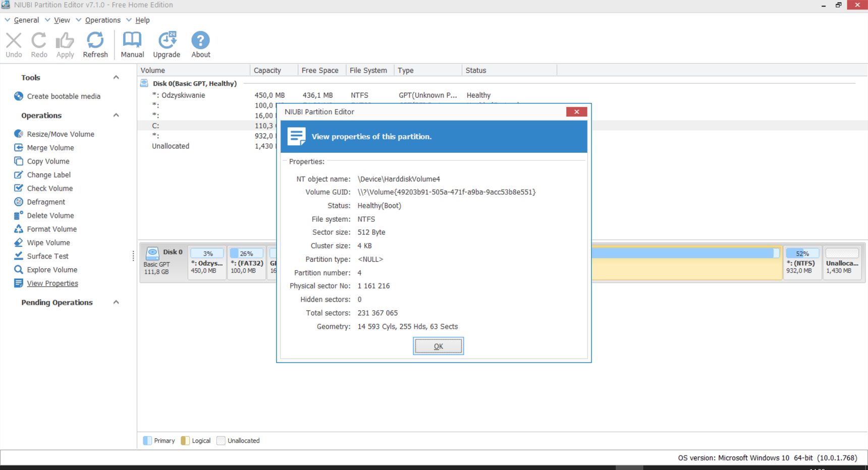The width and height of the screenshot is (868, 470).
Task: Select the Delete Volume icon
Action: (x=19, y=215)
